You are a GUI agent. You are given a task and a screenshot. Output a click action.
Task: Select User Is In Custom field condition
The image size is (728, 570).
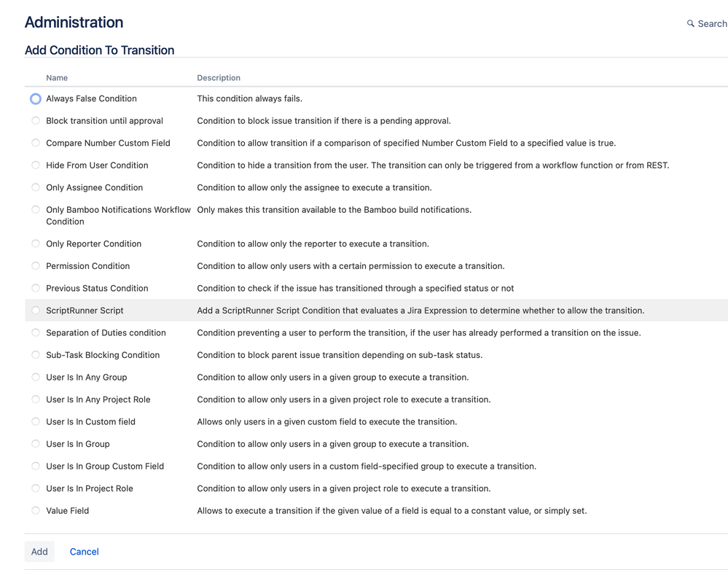pyautogui.click(x=35, y=421)
